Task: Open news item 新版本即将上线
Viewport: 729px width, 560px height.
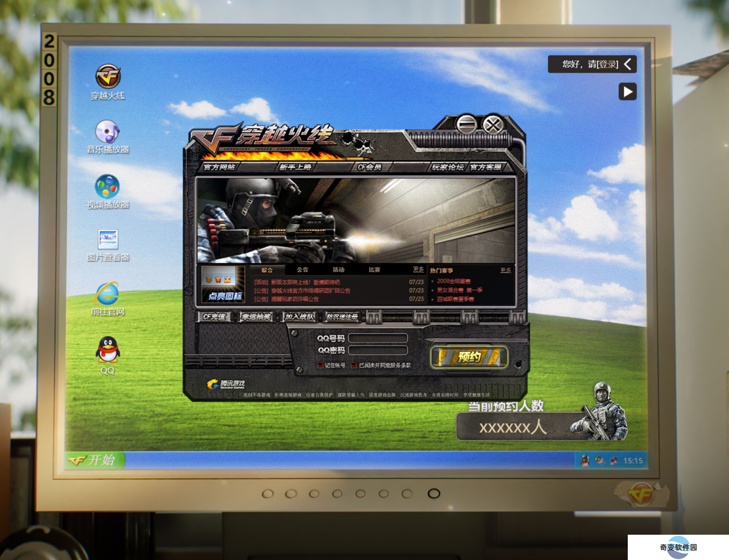Action: (297, 282)
